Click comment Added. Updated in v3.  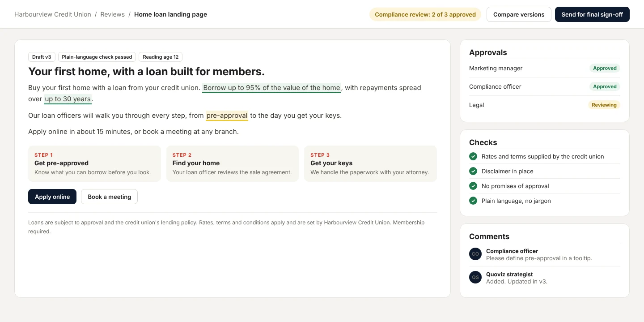point(517,282)
